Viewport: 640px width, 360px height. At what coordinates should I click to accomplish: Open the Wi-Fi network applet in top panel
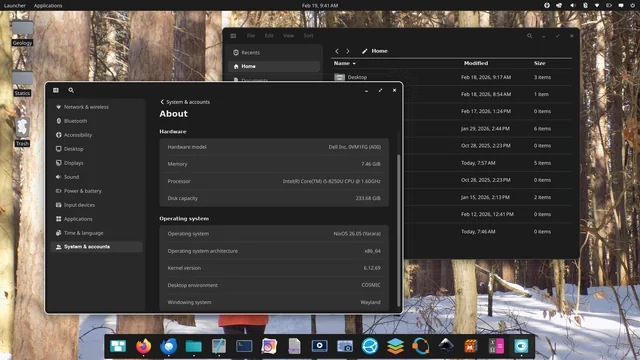coord(597,5)
